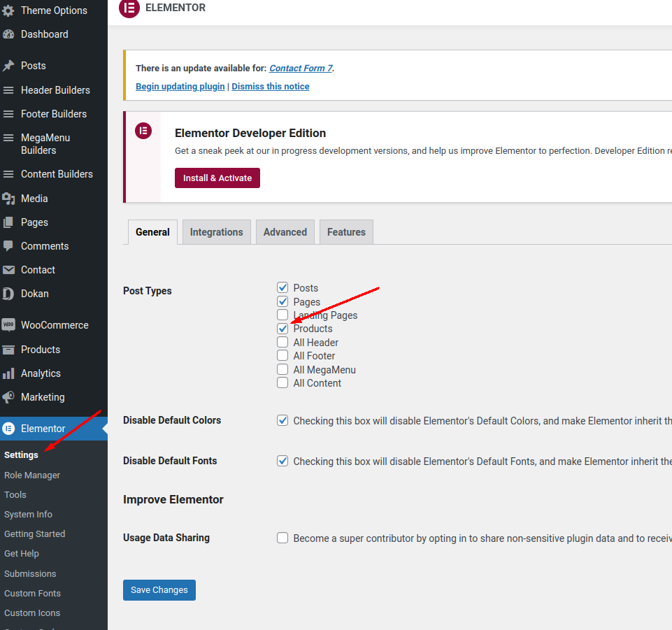This screenshot has width=672, height=630.
Task: Click the Elementor icon in Developer Edition notice
Action: pos(143,131)
